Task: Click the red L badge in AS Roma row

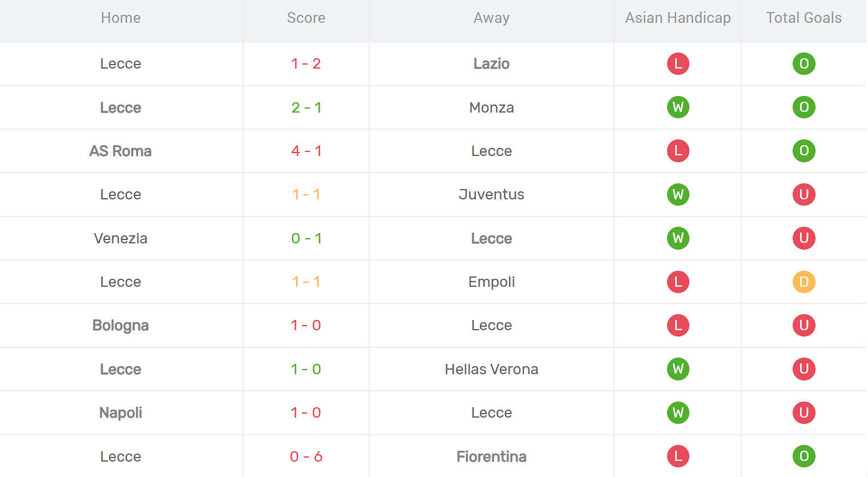Action: [x=678, y=151]
